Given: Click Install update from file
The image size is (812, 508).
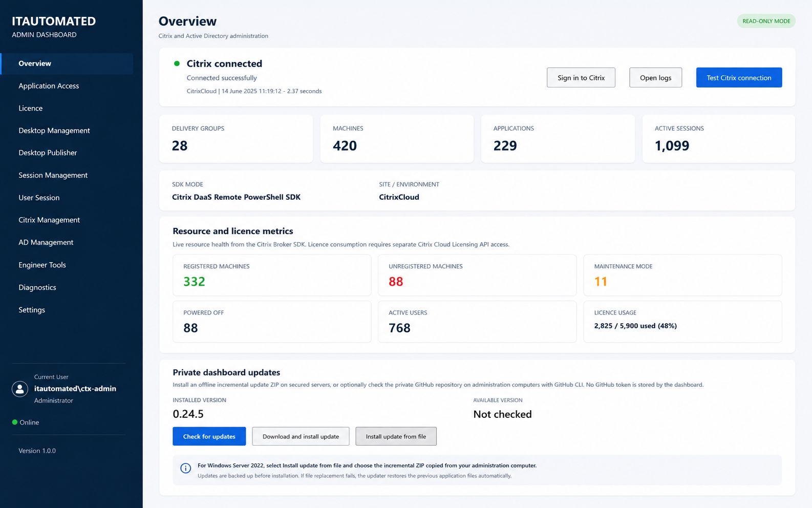Looking at the screenshot, I should click(x=396, y=436).
